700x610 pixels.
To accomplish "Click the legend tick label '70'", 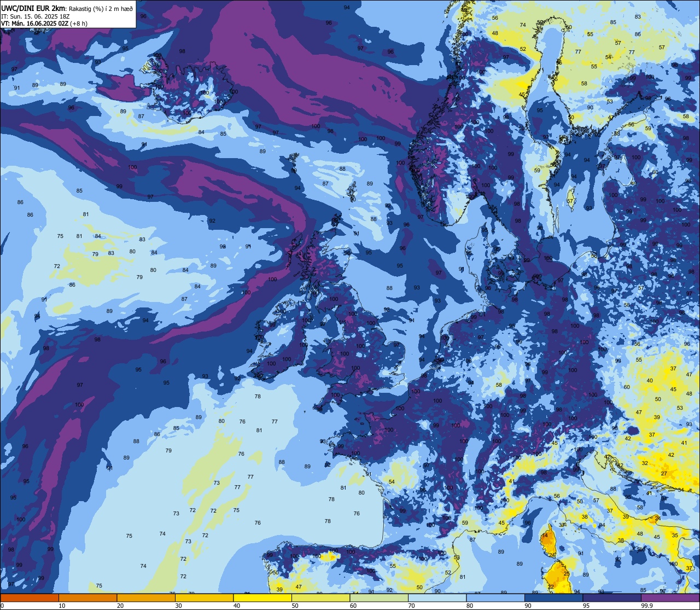I will coord(411,606).
